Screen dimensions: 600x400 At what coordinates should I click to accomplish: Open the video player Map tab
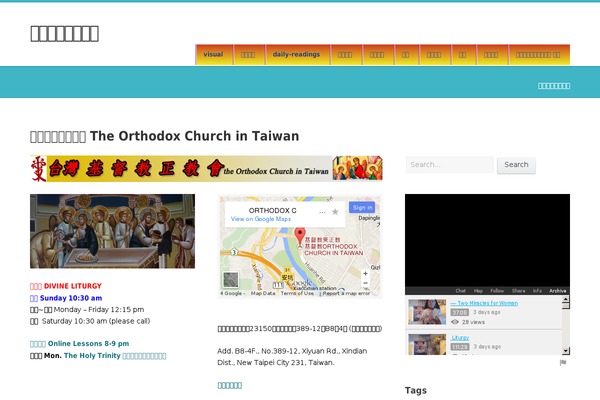pos(478,291)
